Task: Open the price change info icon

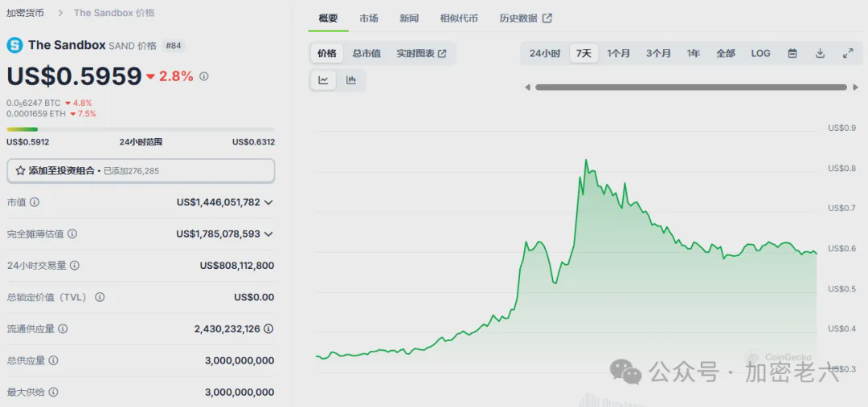Action: (203, 76)
